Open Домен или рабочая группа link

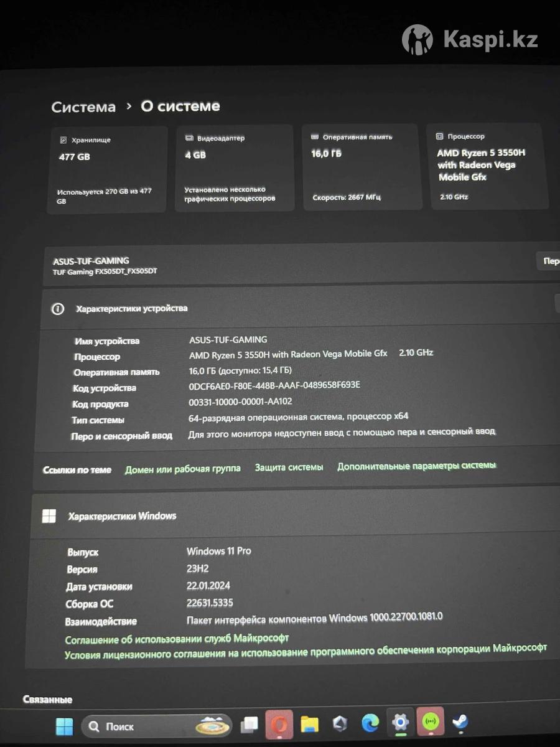182,469
